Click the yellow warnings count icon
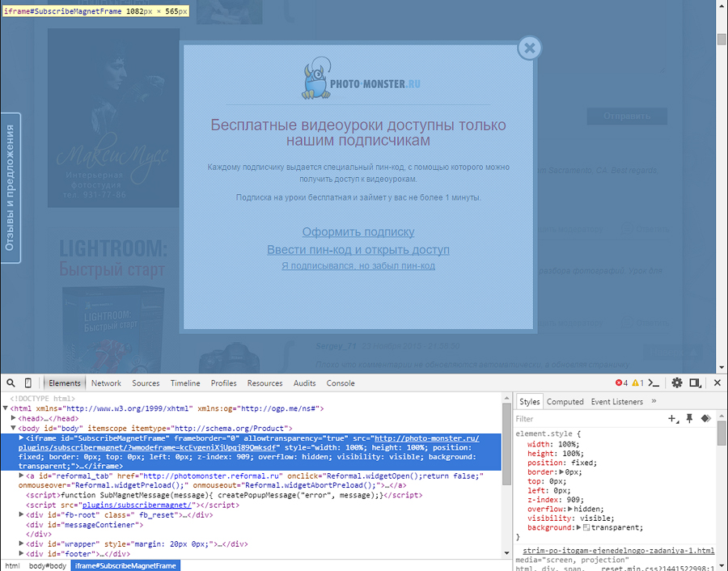 tap(637, 383)
